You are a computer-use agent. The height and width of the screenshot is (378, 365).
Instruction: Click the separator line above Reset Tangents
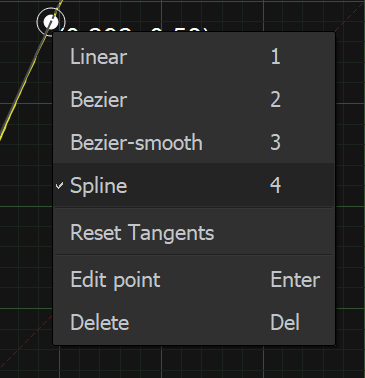coord(194,208)
